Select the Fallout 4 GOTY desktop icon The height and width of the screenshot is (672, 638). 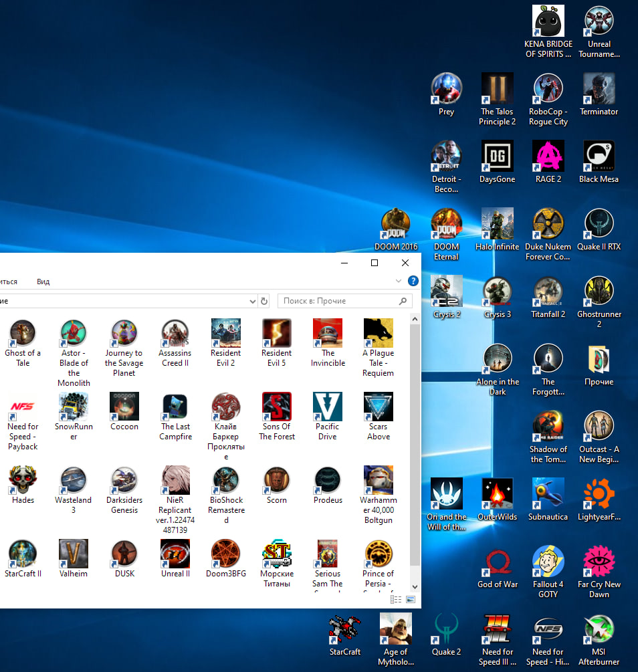[548, 561]
